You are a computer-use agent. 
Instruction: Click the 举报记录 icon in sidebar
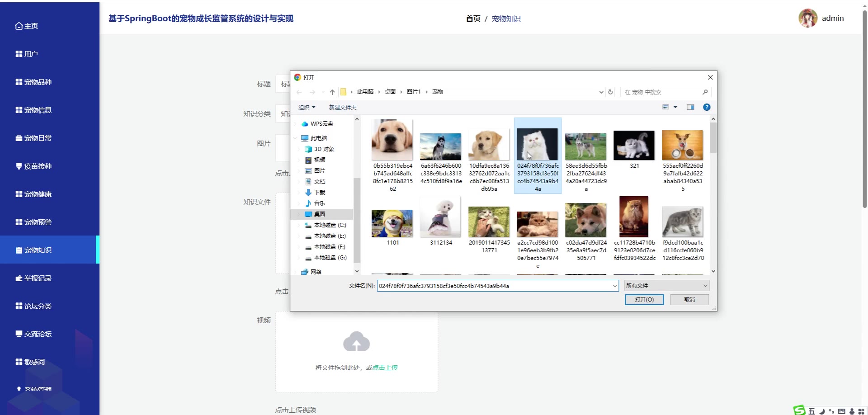coord(19,278)
